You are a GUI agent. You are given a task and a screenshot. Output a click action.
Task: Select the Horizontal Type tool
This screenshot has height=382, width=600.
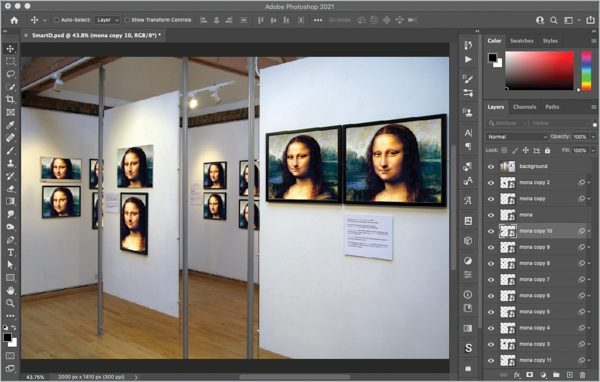pos(10,252)
